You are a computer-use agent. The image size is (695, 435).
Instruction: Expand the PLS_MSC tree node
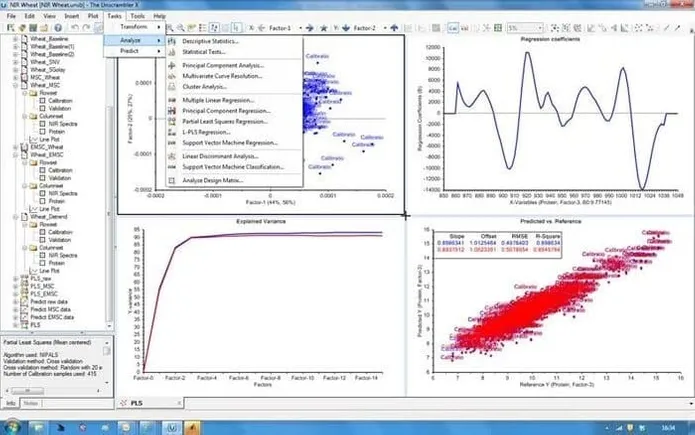click(16, 286)
